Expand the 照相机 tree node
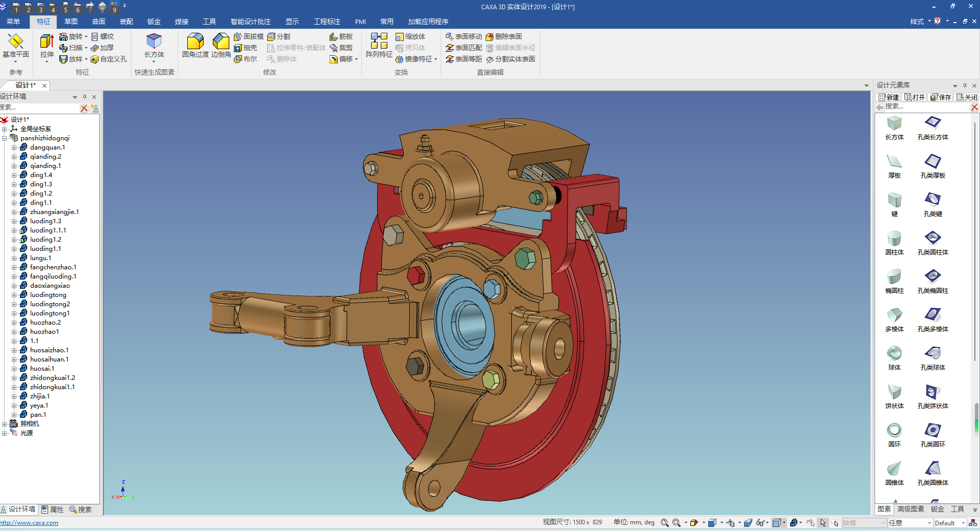This screenshot has height=531, width=980. point(4,424)
